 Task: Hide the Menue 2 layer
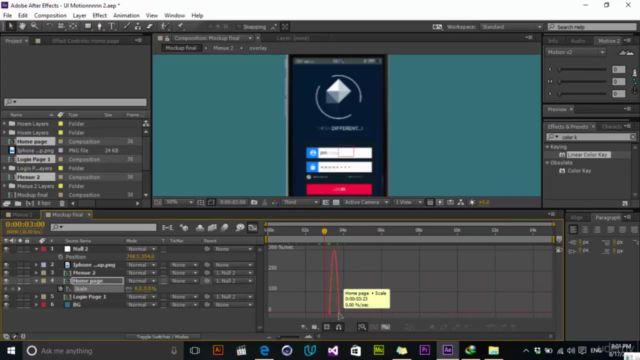6,273
